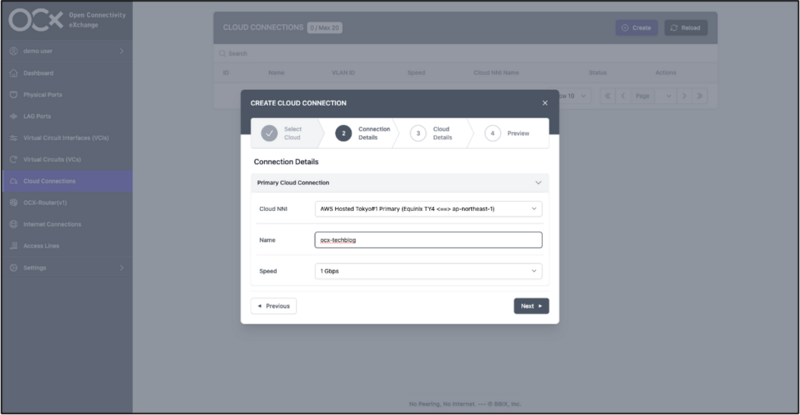Expand the Settings chevron
This screenshot has height=415, width=800.
click(x=121, y=267)
